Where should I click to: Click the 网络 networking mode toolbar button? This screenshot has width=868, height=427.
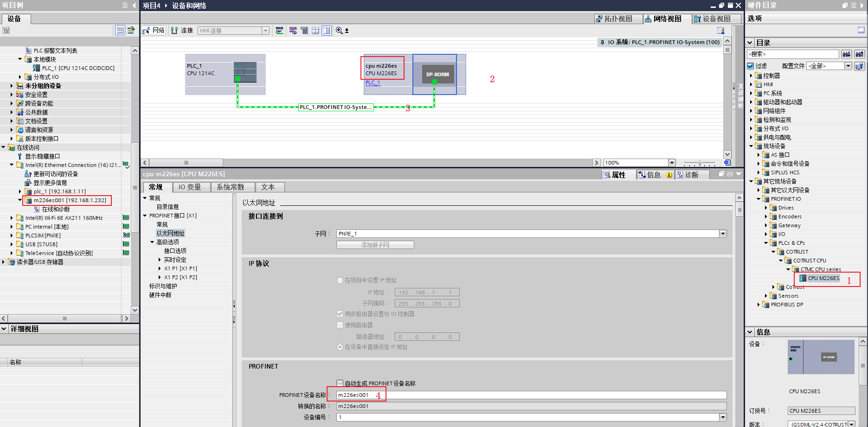(x=154, y=30)
